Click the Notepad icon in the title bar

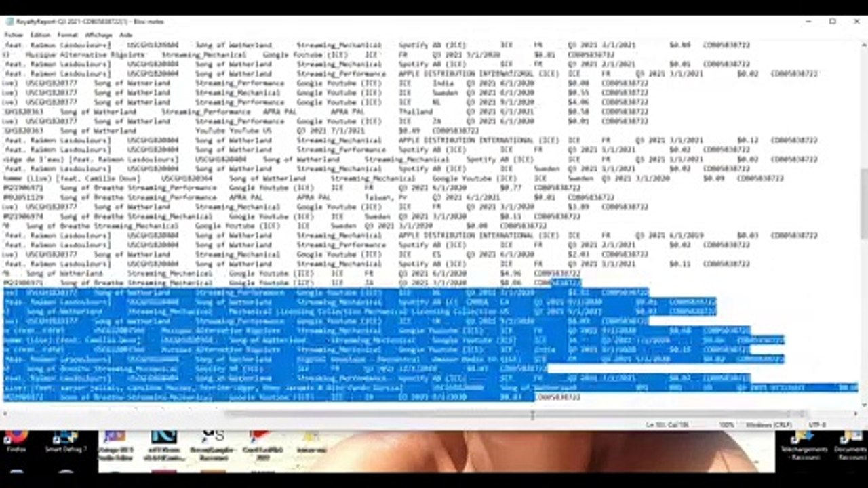10,22
